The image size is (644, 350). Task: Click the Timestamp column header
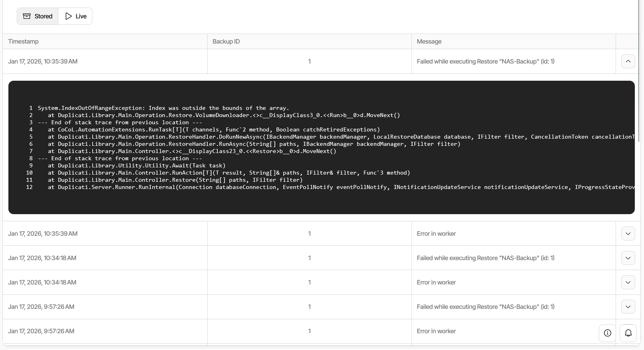24,42
